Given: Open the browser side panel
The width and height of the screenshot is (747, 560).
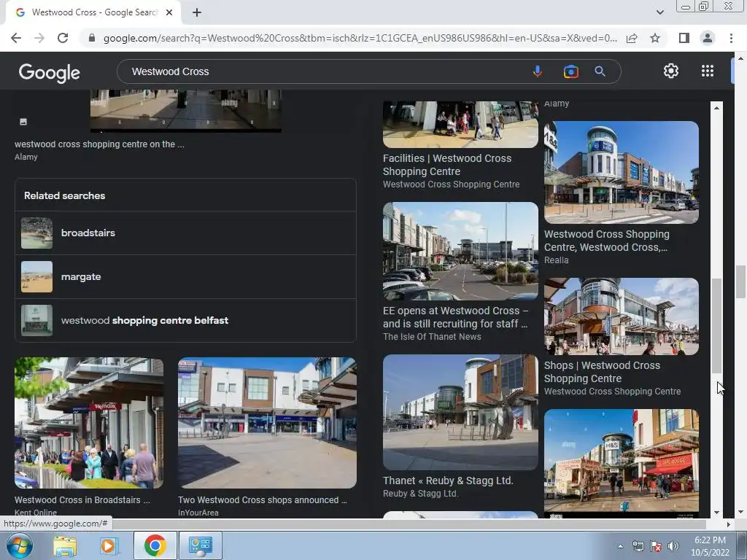Looking at the screenshot, I should [684, 38].
